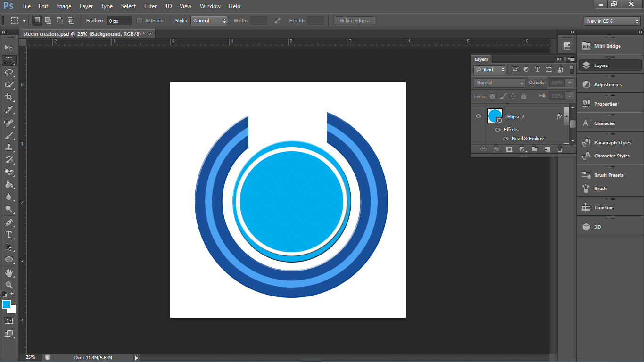Image resolution: width=644 pixels, height=362 pixels.
Task: Click the Refine Edge button
Action: pos(355,21)
